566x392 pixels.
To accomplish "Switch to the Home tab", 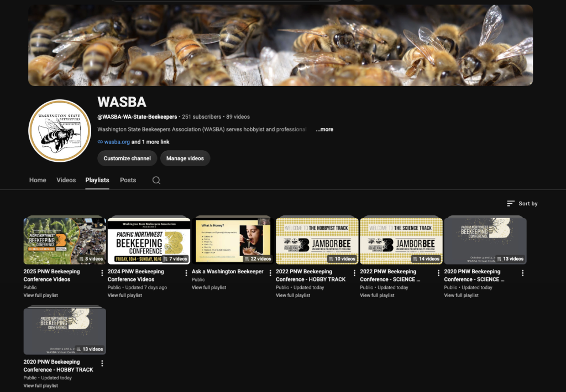I will tap(38, 180).
